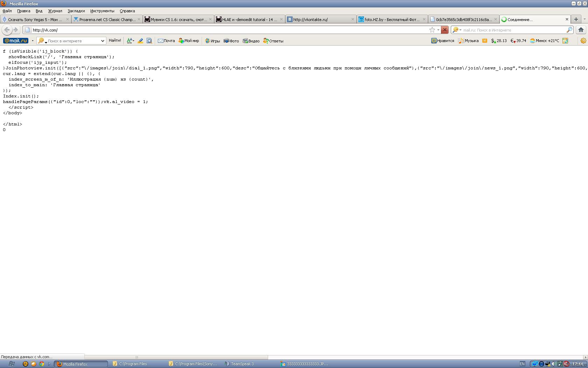Click the @mail.ru toolbar logo
This screenshot has width=588, height=368.
[x=16, y=41]
